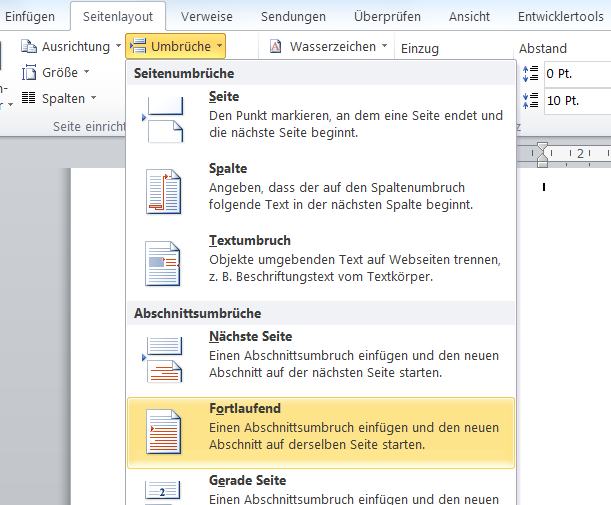The image size is (611, 505).
Task: Click the Nächste Seite section icon
Action: (163, 359)
